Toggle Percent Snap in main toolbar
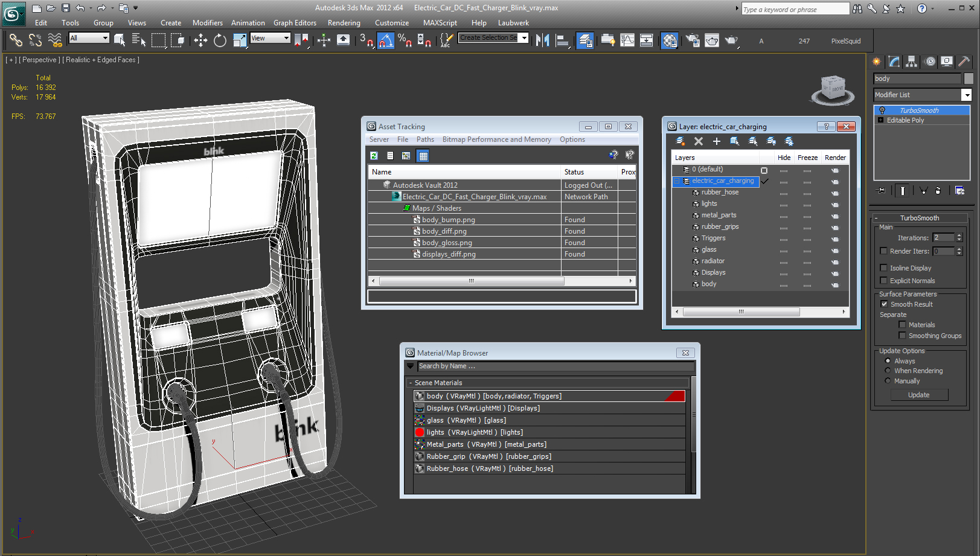The width and height of the screenshot is (980, 556). click(x=405, y=40)
